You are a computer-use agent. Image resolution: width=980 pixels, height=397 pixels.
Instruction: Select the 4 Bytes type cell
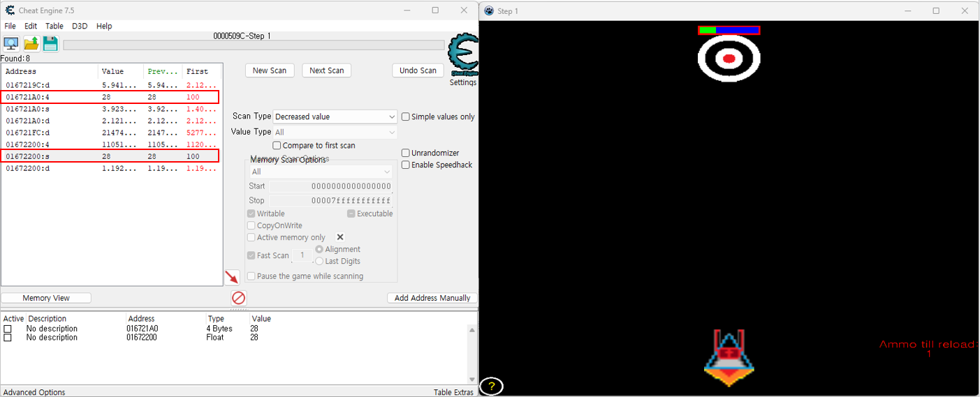click(219, 329)
